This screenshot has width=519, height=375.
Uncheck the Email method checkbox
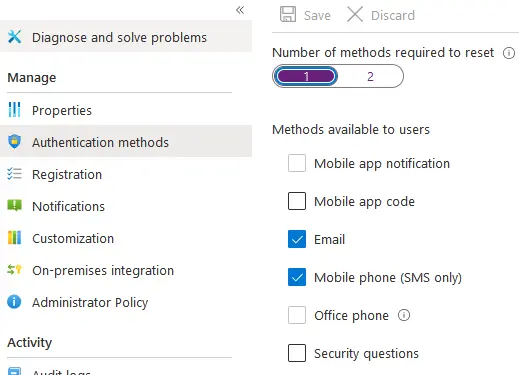tap(297, 239)
